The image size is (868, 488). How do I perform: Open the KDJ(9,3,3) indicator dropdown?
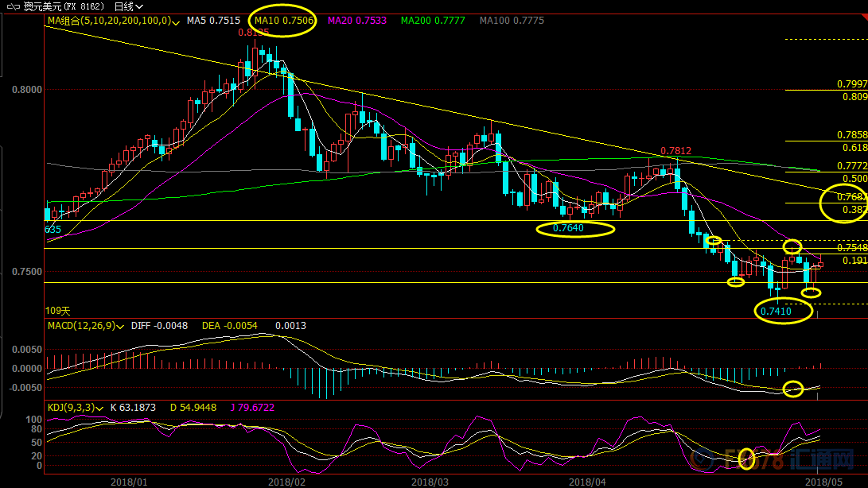click(x=100, y=408)
